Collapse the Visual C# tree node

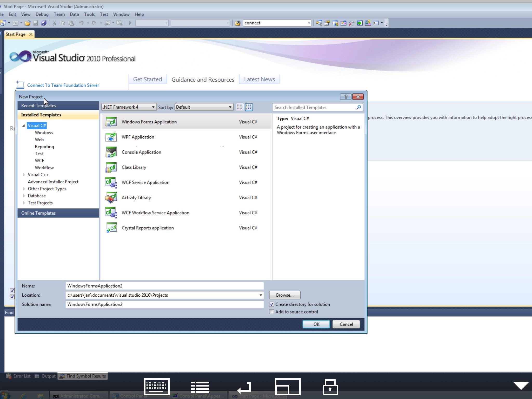(24, 125)
